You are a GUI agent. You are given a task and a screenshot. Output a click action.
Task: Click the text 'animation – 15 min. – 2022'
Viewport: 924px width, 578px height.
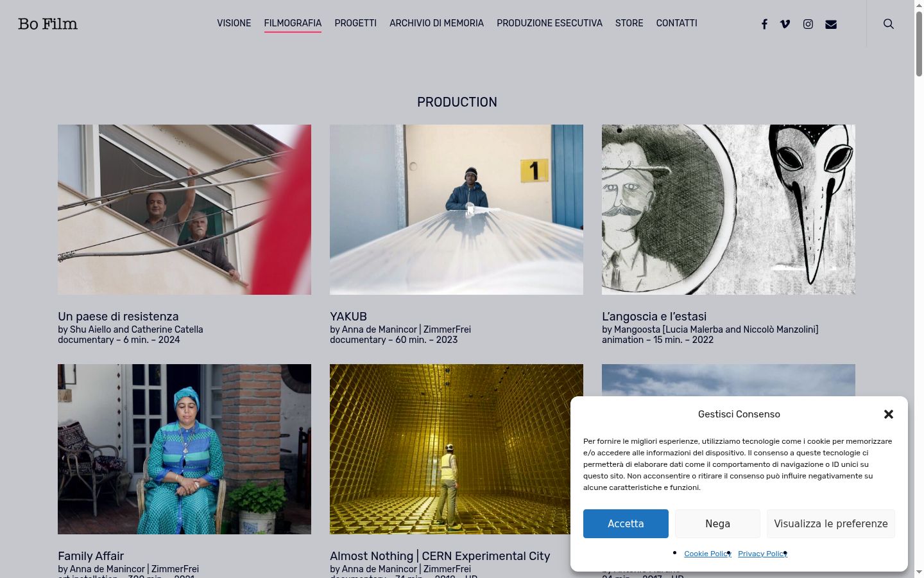(658, 340)
